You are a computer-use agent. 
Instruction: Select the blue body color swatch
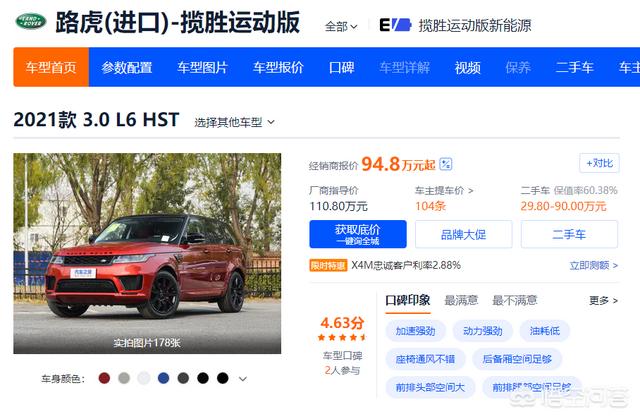(163, 378)
